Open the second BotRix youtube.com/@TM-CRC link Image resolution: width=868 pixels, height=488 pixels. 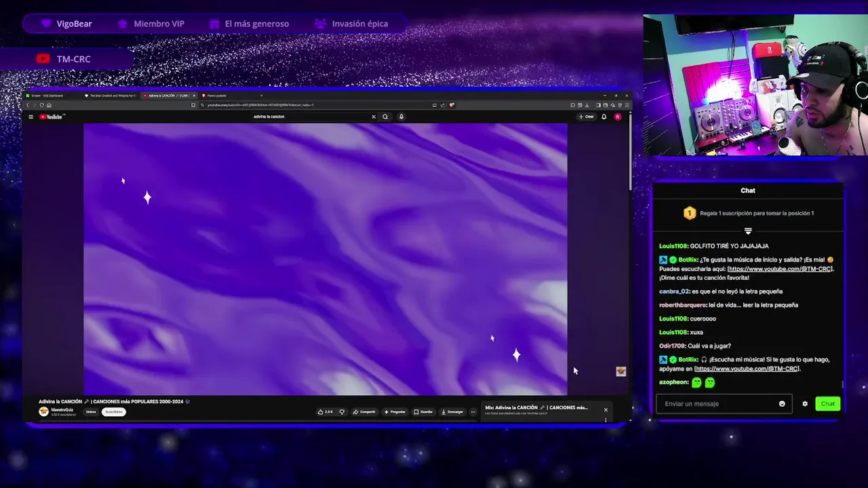click(747, 369)
